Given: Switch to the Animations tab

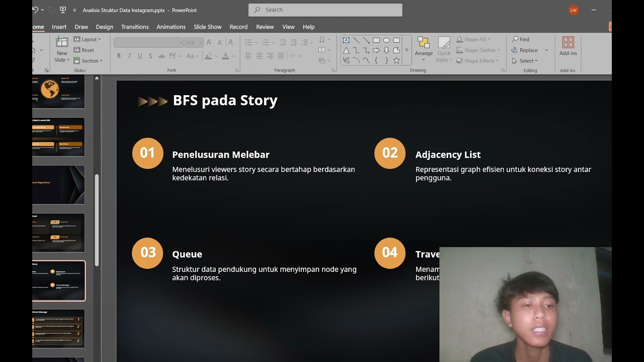Looking at the screenshot, I should (x=171, y=27).
